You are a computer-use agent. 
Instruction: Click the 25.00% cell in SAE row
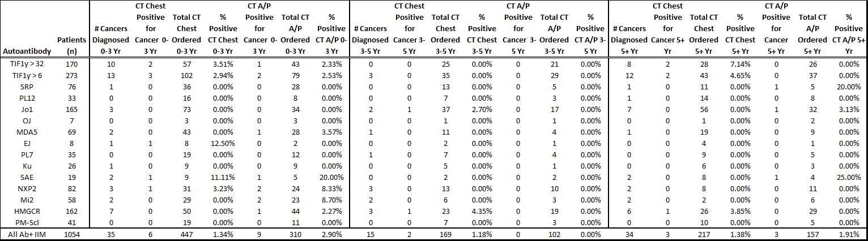849,177
